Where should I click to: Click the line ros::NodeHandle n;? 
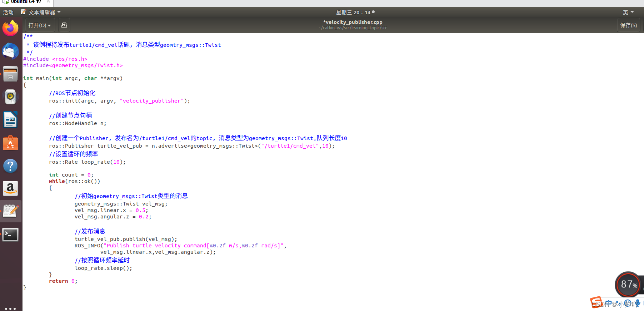(78, 123)
